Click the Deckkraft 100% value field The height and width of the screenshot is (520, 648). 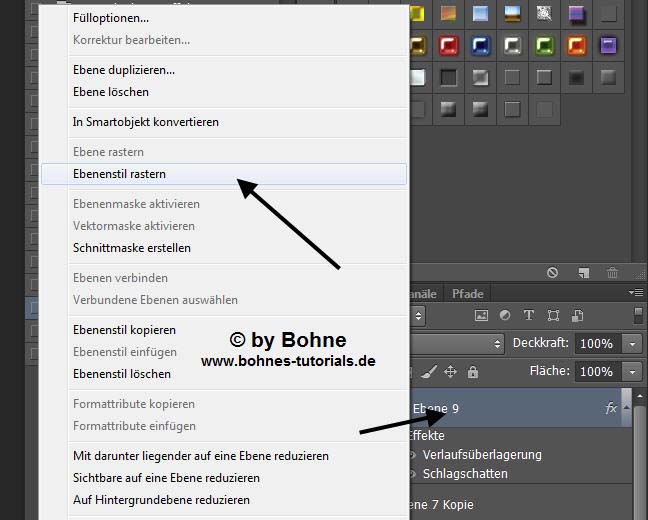pos(597,343)
